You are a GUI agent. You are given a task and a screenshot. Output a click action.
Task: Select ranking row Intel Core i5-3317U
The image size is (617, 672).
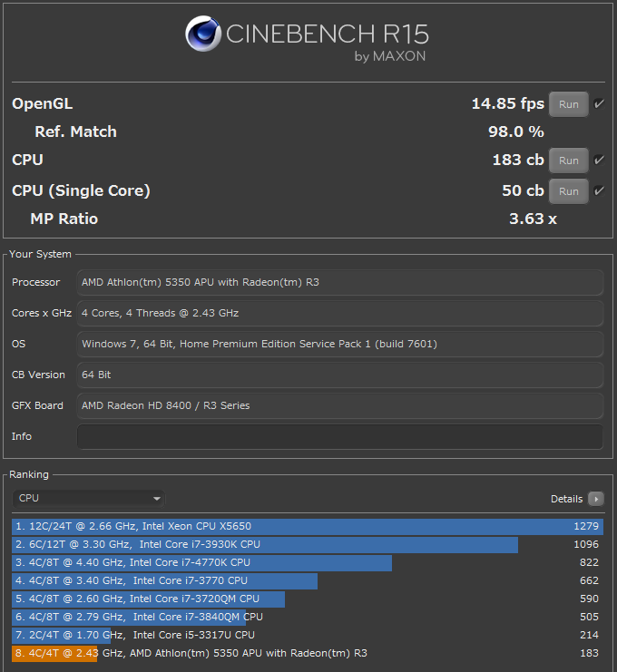pyautogui.click(x=308, y=635)
